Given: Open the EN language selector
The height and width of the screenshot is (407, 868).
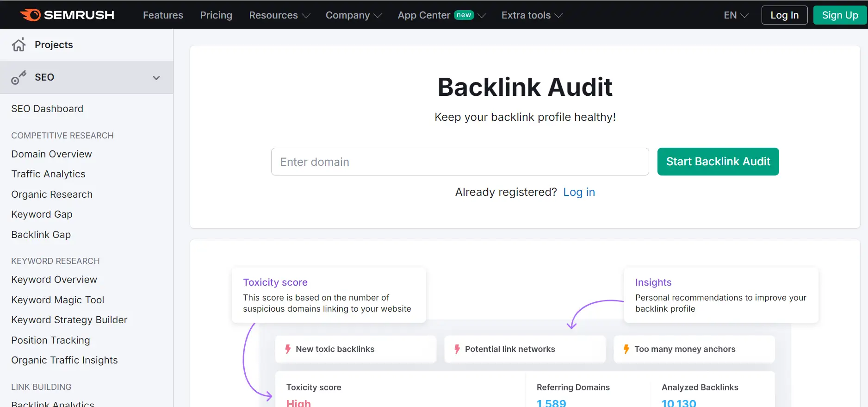Looking at the screenshot, I should tap(736, 15).
